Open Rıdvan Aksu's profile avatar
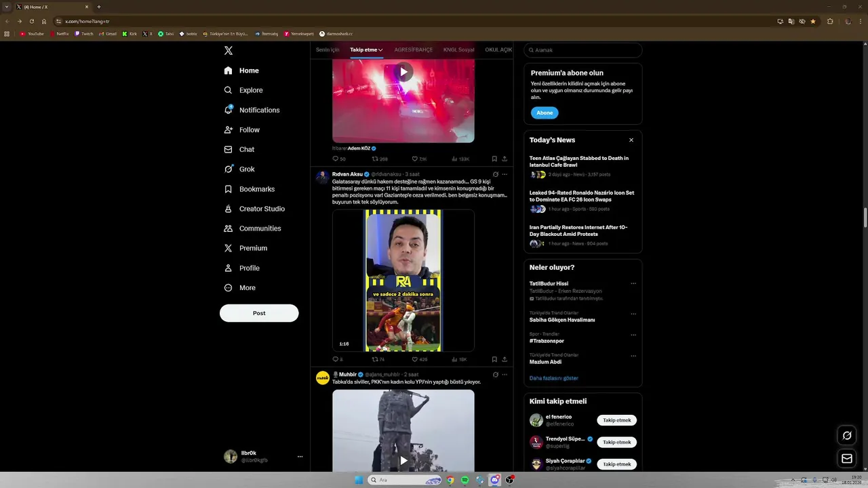Image resolution: width=868 pixels, height=488 pixels. (322, 177)
